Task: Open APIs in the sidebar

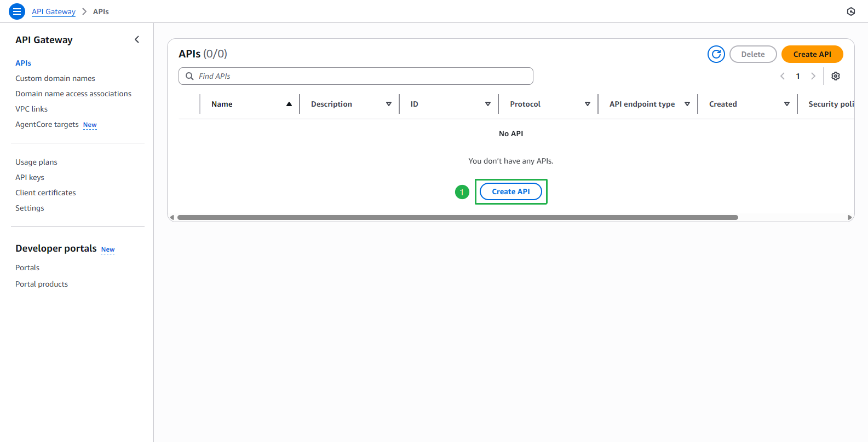Action: [23, 63]
